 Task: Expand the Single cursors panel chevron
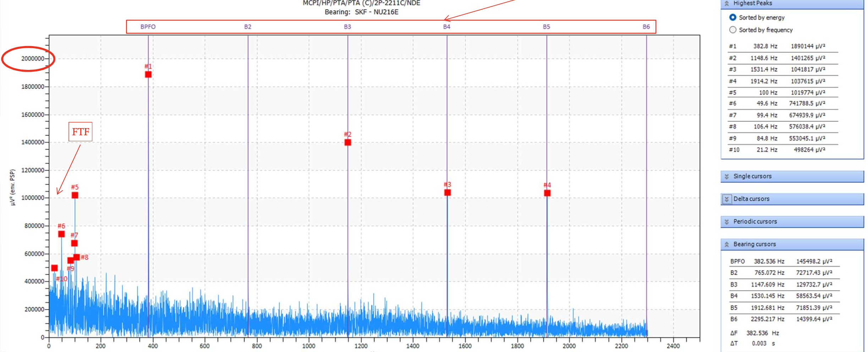click(727, 176)
